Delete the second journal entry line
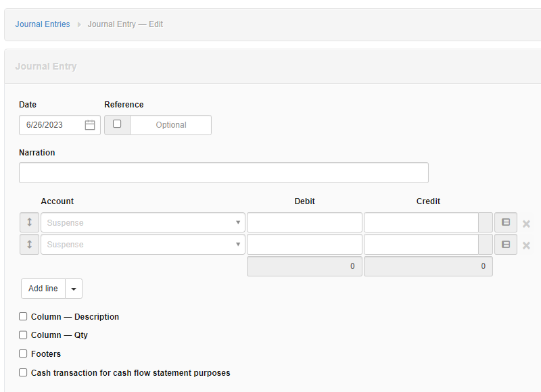This screenshot has height=392, width=541. coord(526,245)
